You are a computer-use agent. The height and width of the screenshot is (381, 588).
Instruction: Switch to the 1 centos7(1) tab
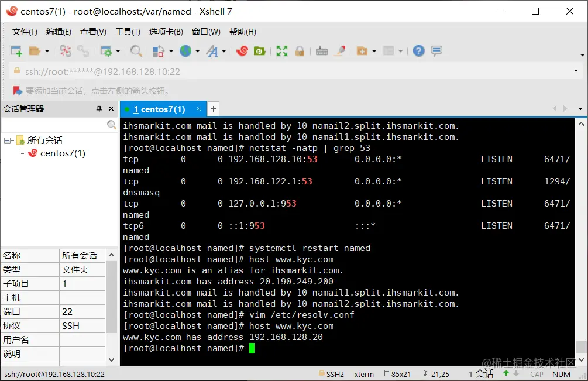159,109
